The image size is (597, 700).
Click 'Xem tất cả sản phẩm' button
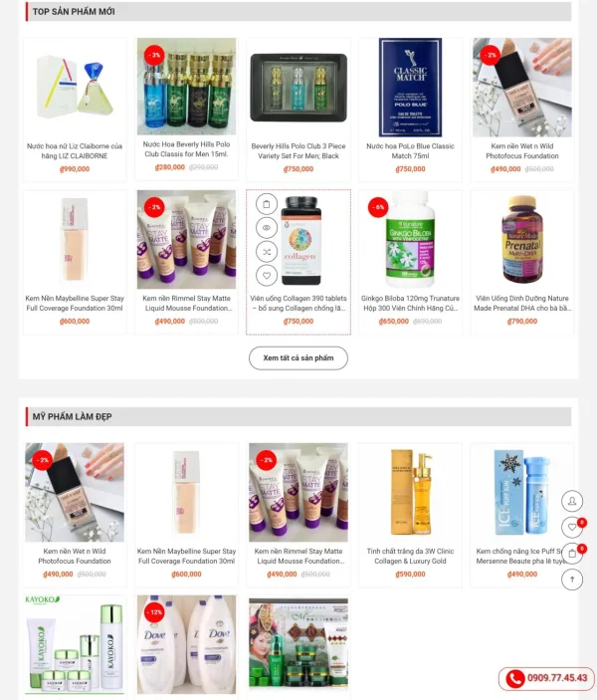pyautogui.click(x=298, y=358)
